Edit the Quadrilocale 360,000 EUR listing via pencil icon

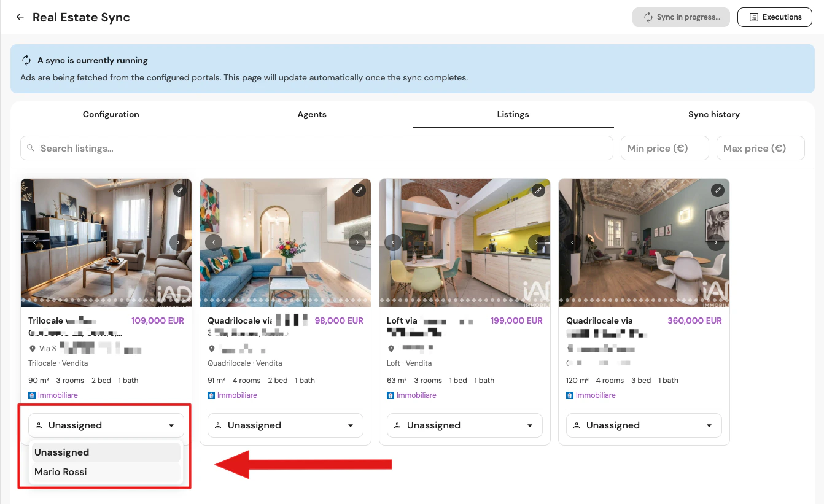tap(718, 190)
